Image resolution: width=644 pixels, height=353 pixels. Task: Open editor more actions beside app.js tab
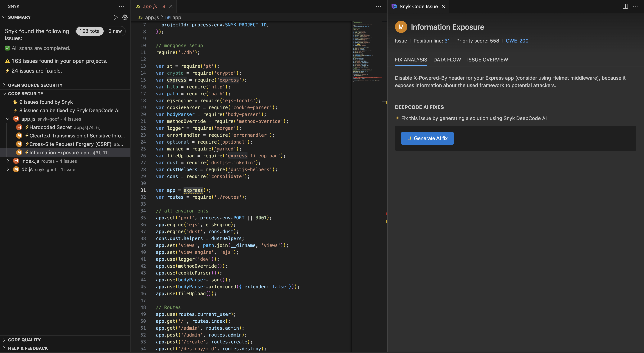point(378,6)
